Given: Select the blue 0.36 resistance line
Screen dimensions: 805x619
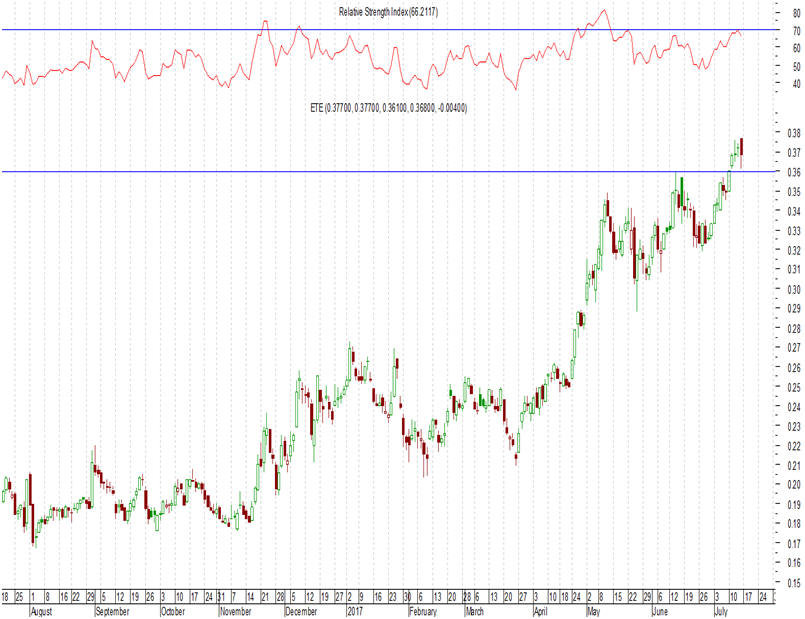Looking at the screenshot, I should pos(388,171).
